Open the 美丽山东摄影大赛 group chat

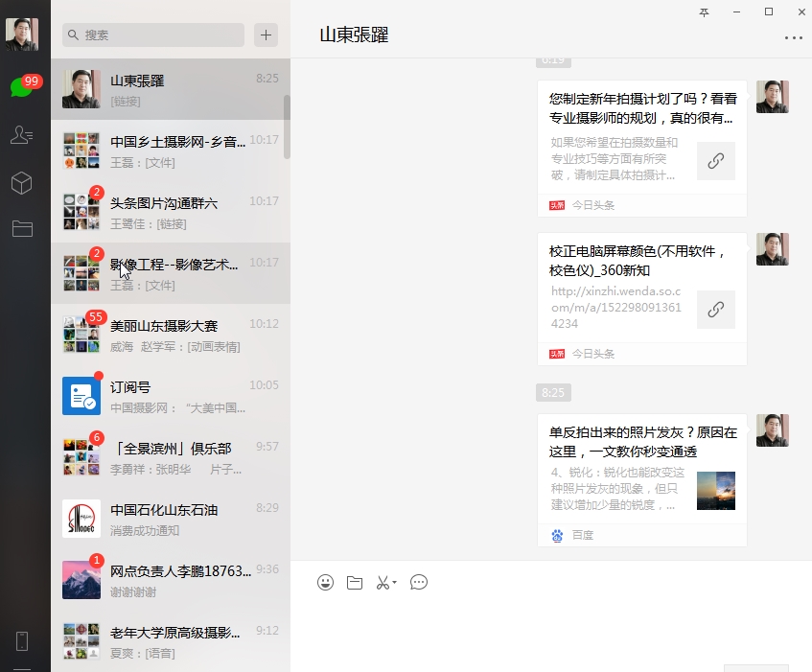pyautogui.click(x=170, y=334)
